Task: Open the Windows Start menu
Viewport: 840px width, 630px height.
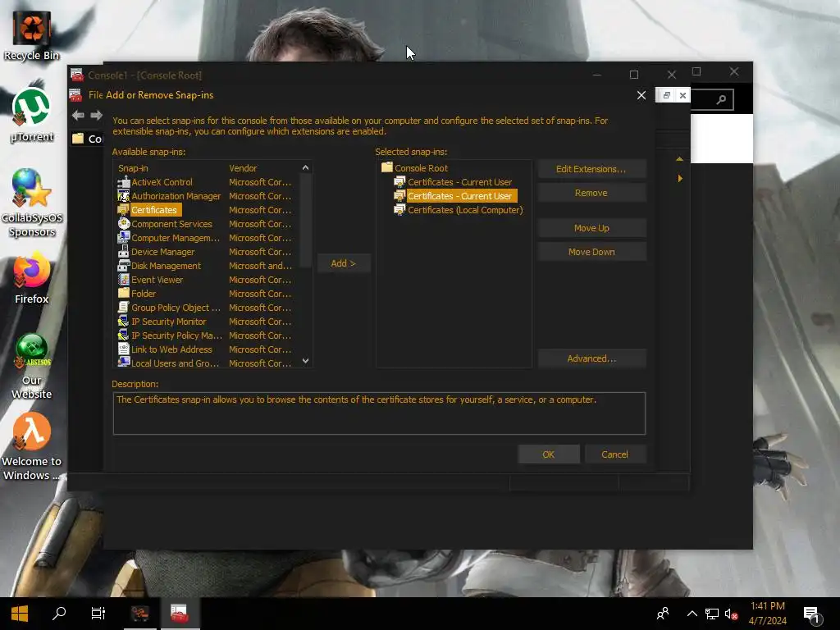Action: [x=20, y=614]
